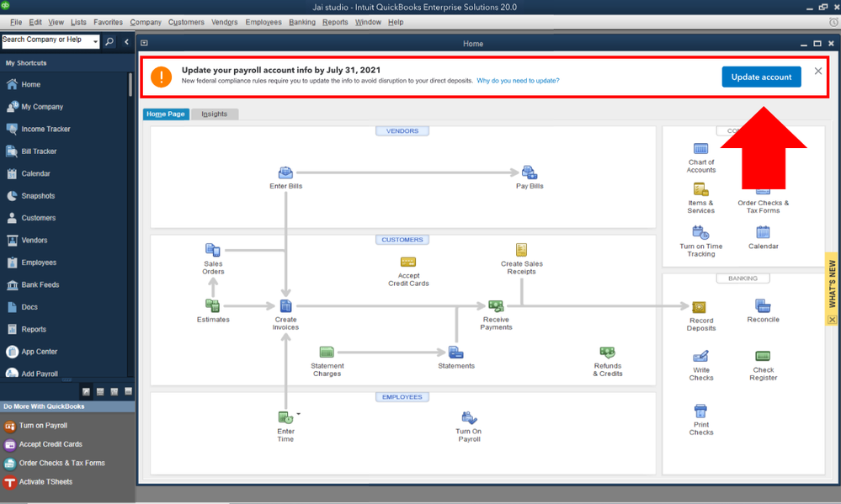Open Record Deposits icon
This screenshot has width=841, height=504.
(699, 306)
